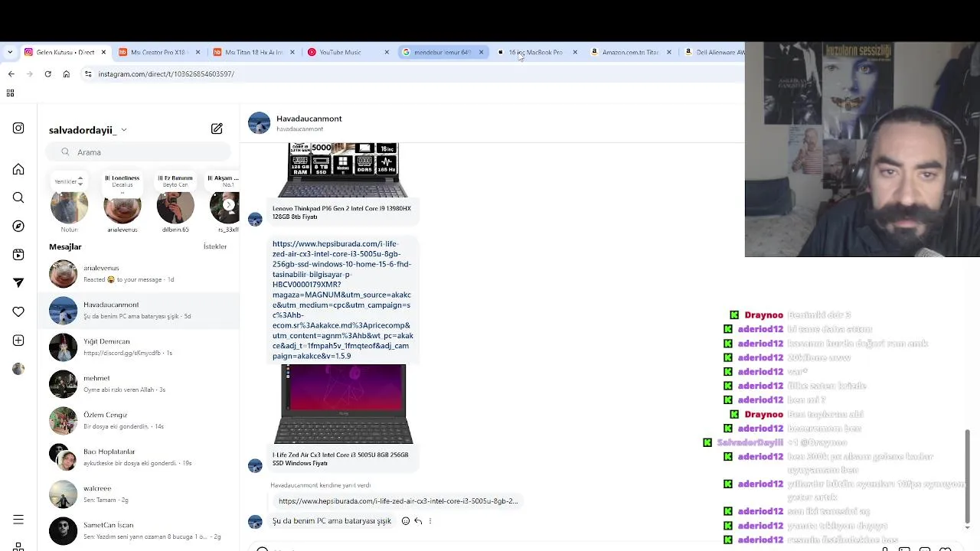Click browser back arrow
Image resolution: width=980 pixels, height=551 pixels.
pos(11,73)
